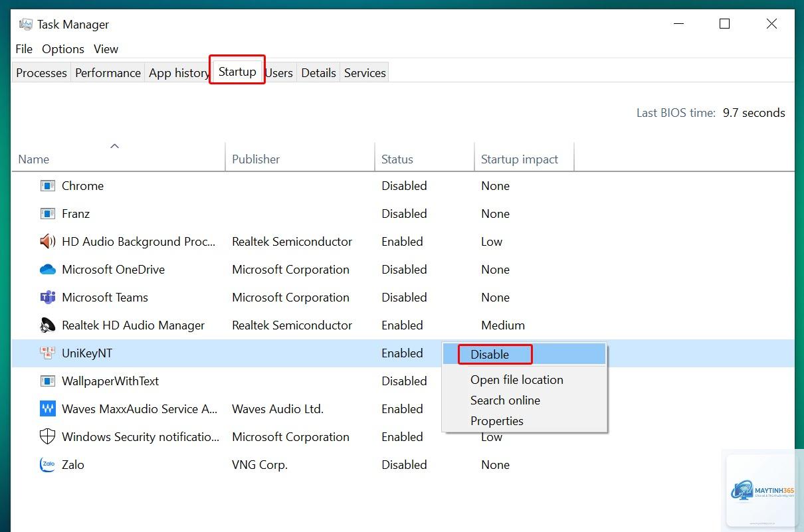
Task: Open the File menu
Action: (24, 49)
